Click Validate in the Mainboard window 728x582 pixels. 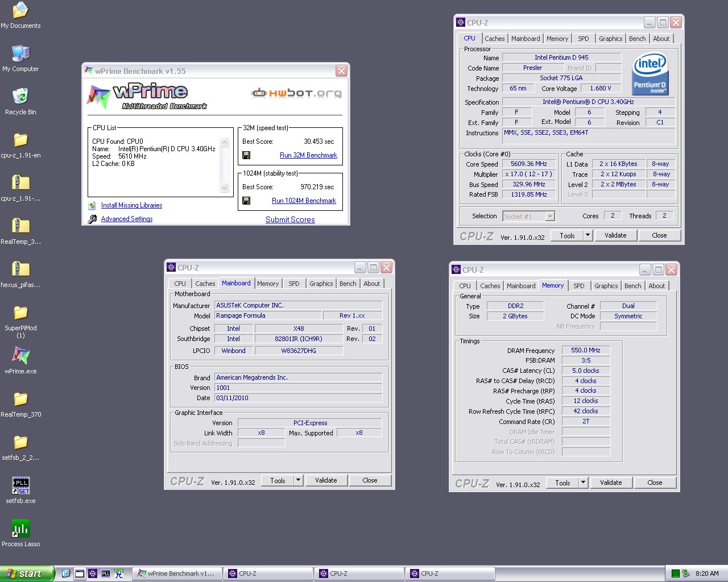326,480
